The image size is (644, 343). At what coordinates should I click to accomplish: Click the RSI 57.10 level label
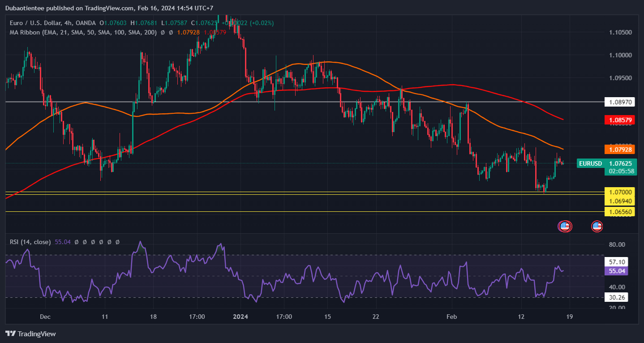[x=617, y=262]
